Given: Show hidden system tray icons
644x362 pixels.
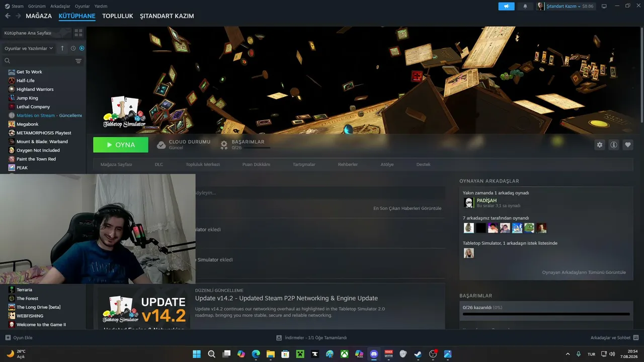Looking at the screenshot, I should coord(568,354).
